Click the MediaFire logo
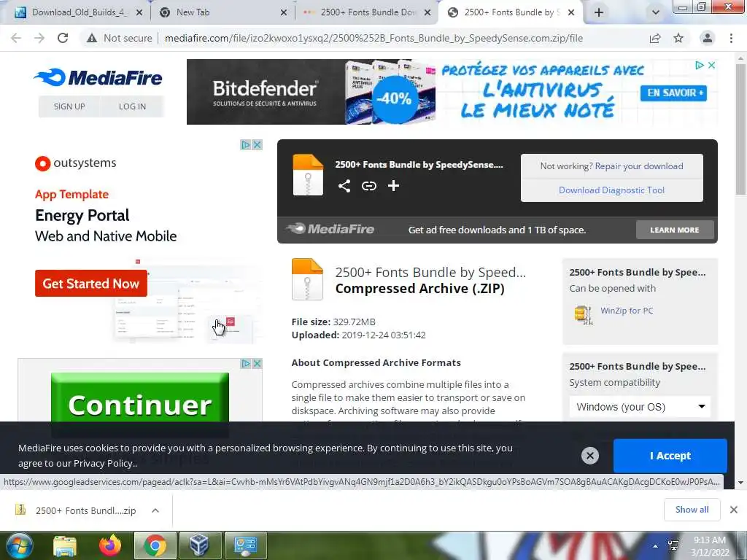The width and height of the screenshot is (747, 560). (x=98, y=77)
